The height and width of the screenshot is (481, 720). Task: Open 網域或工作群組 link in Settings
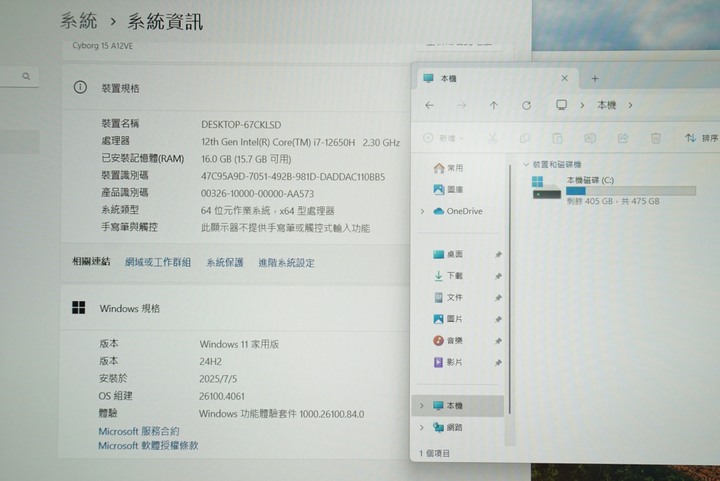pos(158,262)
